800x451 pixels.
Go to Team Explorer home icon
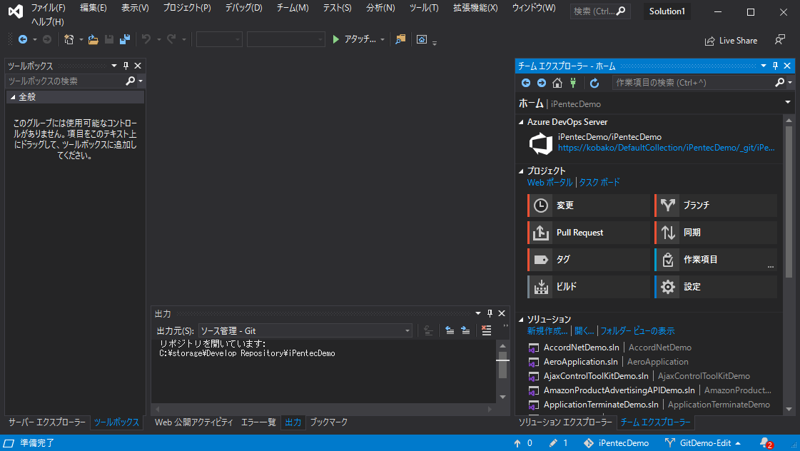pos(557,83)
